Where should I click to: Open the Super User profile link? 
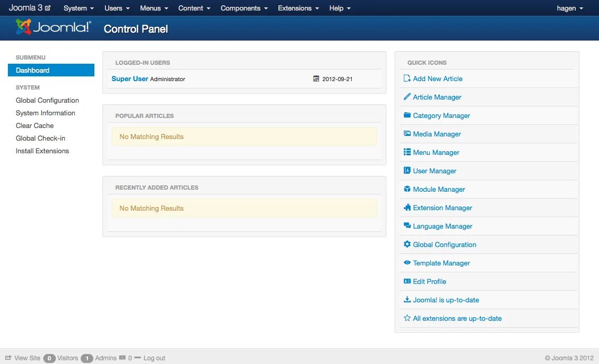130,78
